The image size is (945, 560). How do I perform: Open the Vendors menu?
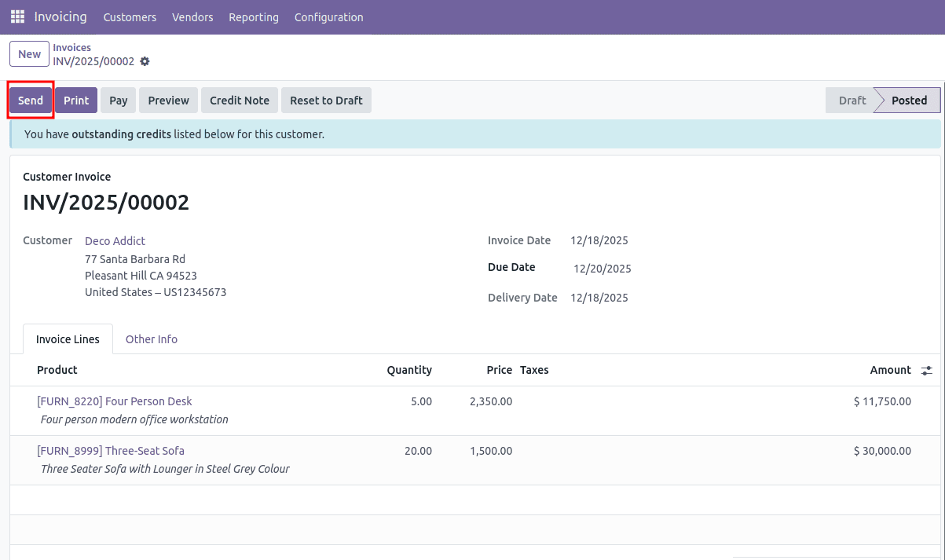click(x=192, y=16)
